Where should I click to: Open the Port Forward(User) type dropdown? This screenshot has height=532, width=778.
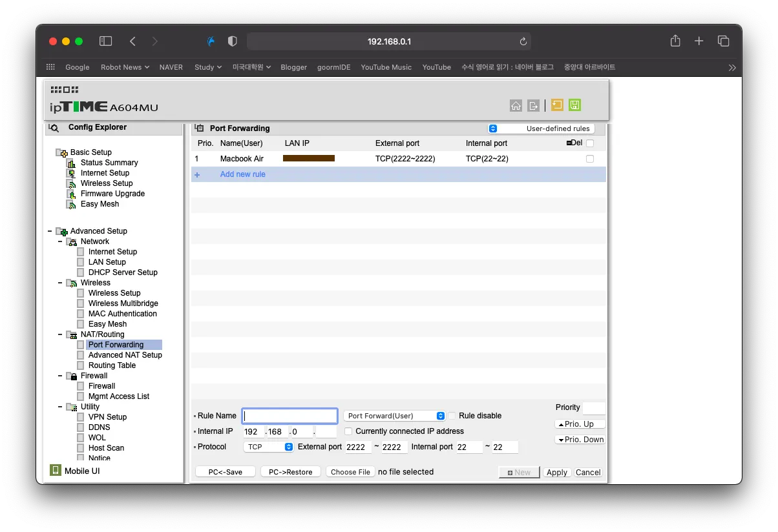pyautogui.click(x=394, y=416)
